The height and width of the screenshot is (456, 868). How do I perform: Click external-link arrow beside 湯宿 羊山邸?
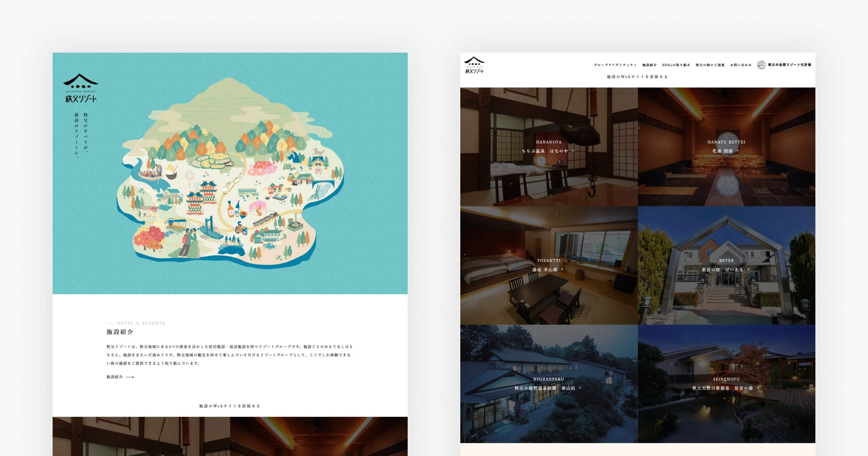(562, 269)
